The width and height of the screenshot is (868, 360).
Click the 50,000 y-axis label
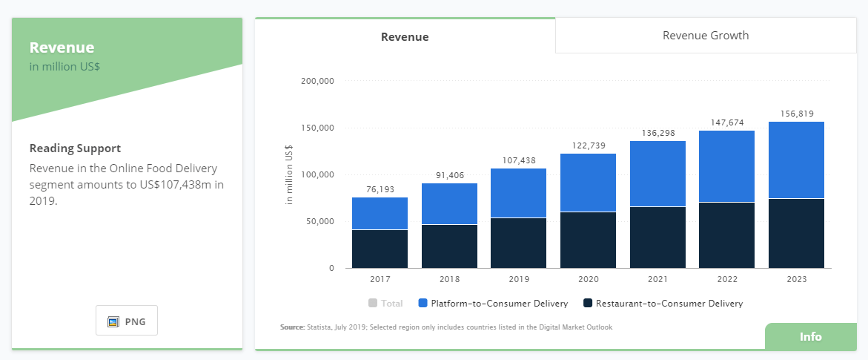pyautogui.click(x=320, y=222)
